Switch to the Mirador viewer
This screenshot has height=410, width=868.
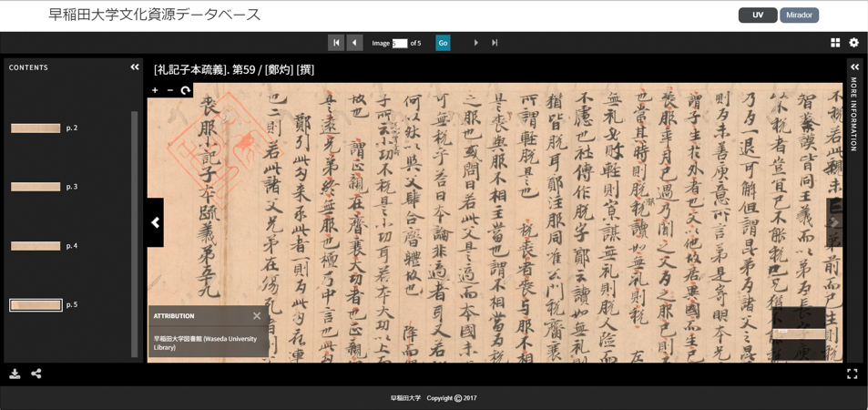coord(799,15)
